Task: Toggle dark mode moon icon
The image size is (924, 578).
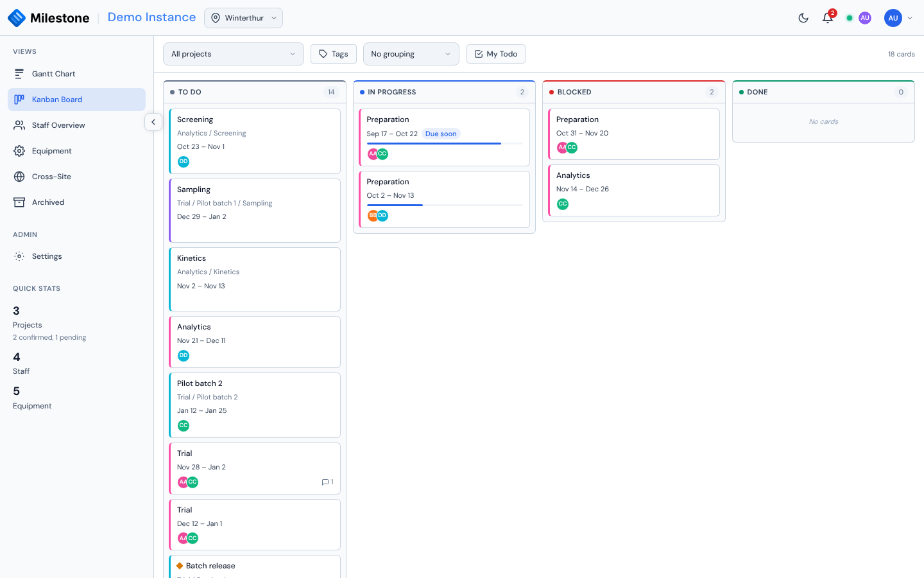Action: coord(803,18)
